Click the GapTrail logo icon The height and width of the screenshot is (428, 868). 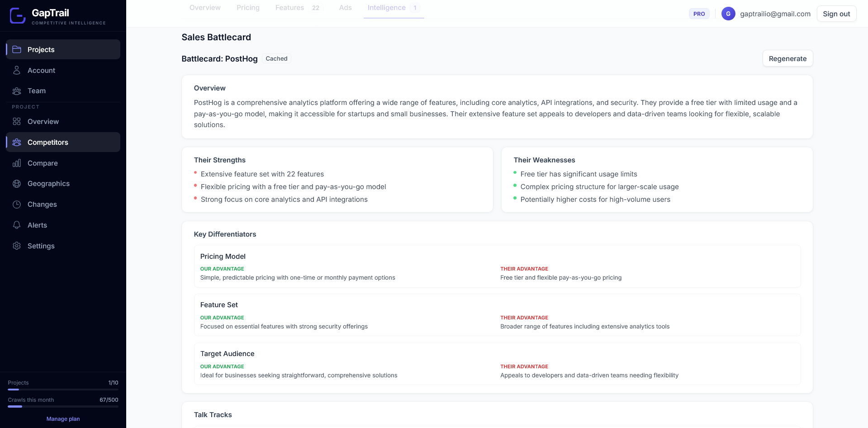tap(18, 15)
